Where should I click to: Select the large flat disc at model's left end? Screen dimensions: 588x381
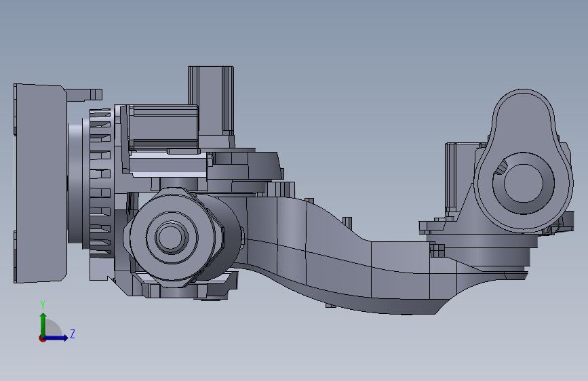tap(41, 183)
